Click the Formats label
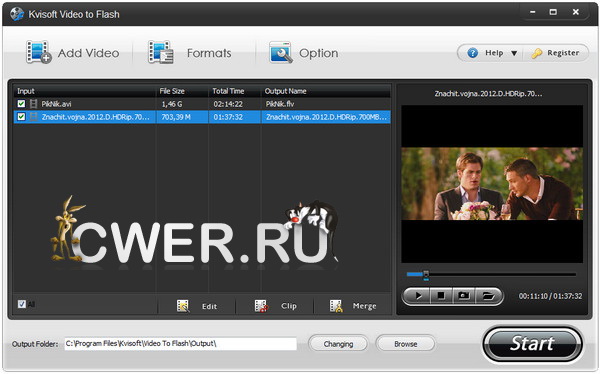600x374 pixels. click(209, 53)
